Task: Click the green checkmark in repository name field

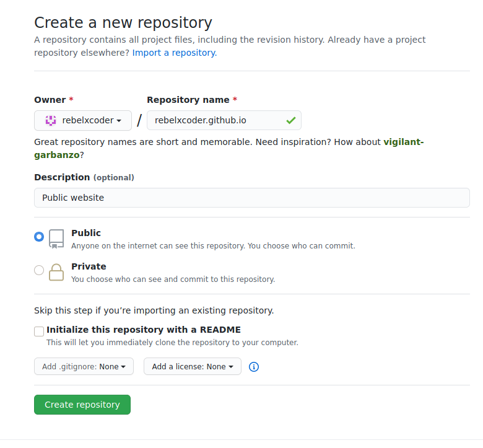Action: 290,120
